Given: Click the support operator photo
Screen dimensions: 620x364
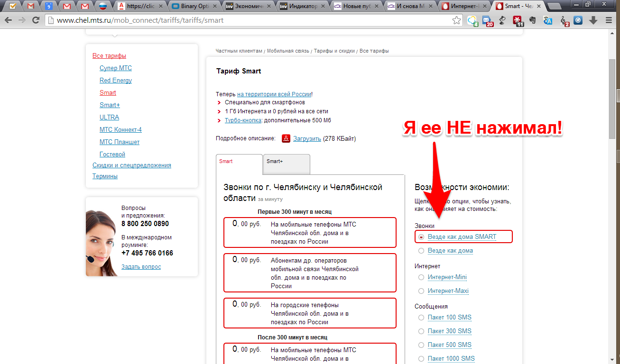Looking at the screenshot, I should [x=102, y=242].
